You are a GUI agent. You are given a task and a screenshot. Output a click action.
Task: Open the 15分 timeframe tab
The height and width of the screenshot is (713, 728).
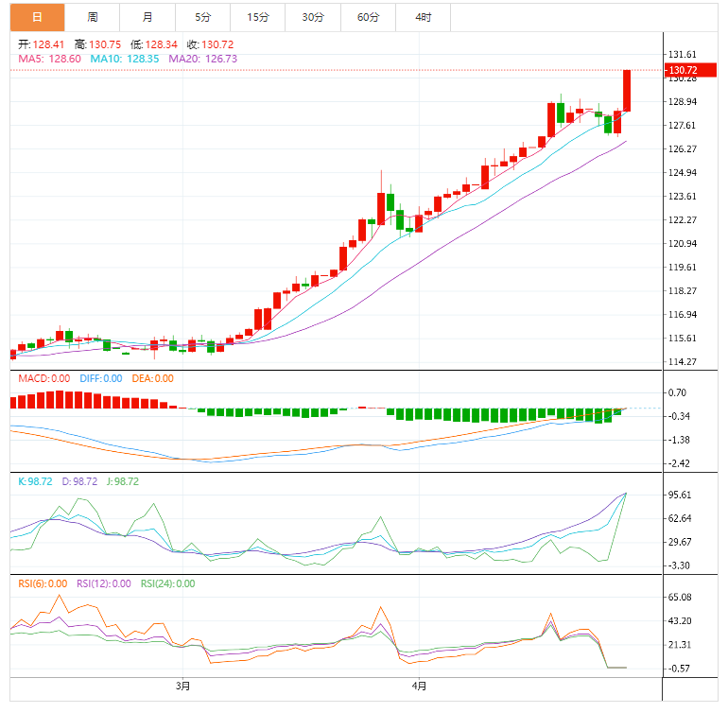(x=258, y=17)
